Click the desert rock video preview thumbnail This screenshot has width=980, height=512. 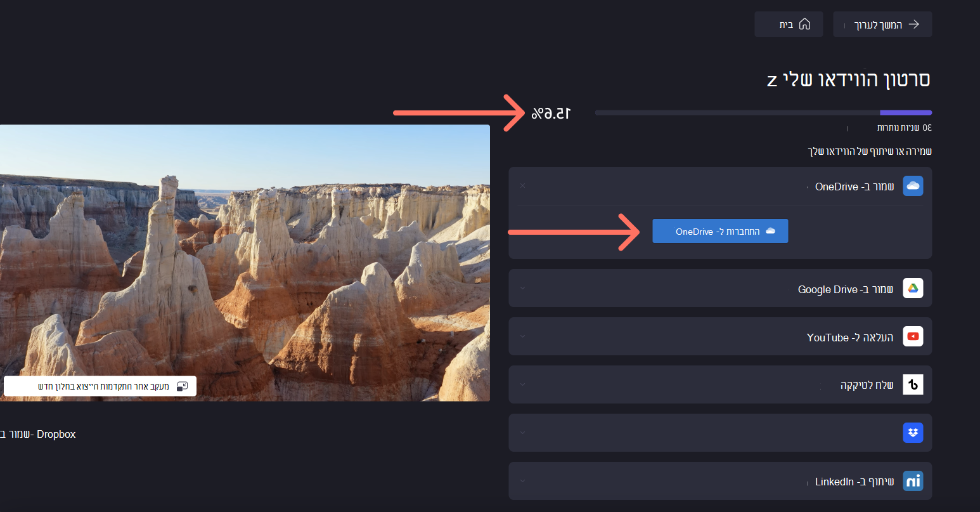click(x=245, y=263)
